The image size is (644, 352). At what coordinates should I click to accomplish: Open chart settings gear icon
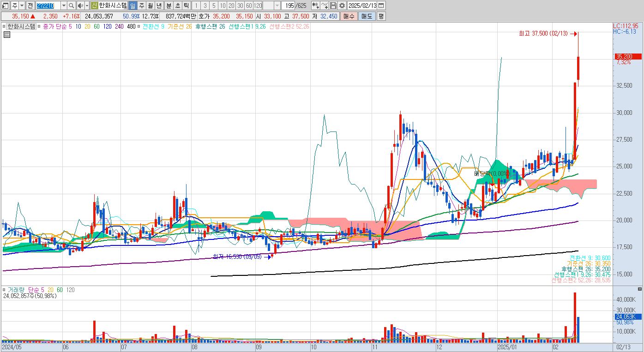tap(342, 6)
